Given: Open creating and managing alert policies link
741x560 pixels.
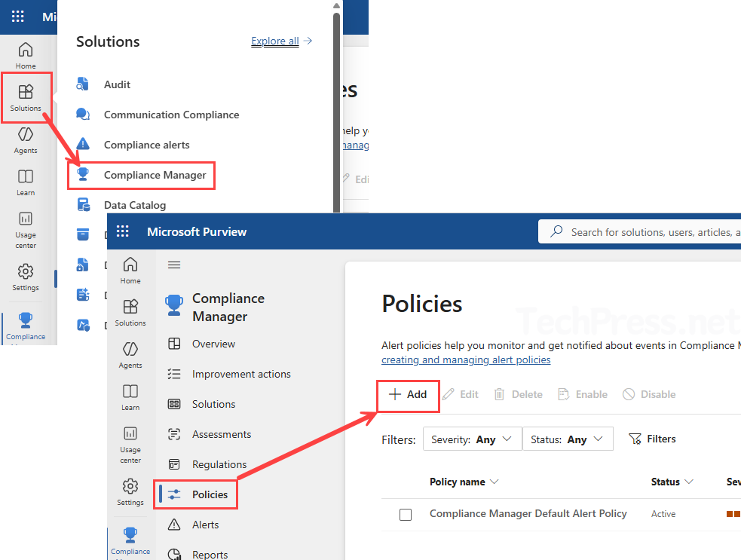Looking at the screenshot, I should (x=466, y=360).
